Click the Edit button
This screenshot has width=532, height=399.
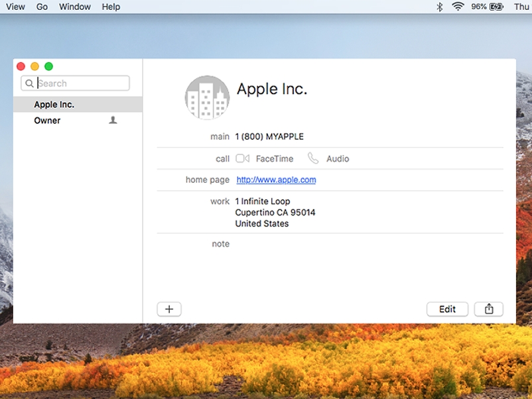(x=447, y=309)
